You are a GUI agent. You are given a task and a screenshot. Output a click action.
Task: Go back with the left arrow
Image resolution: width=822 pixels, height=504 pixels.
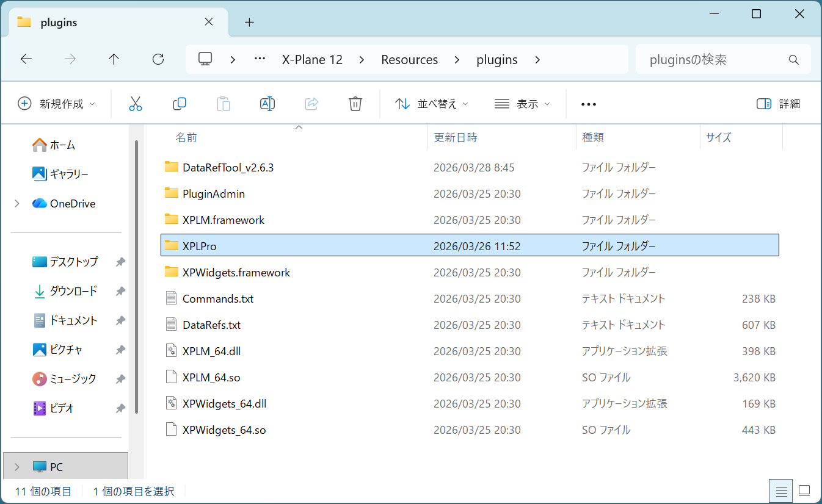26,59
